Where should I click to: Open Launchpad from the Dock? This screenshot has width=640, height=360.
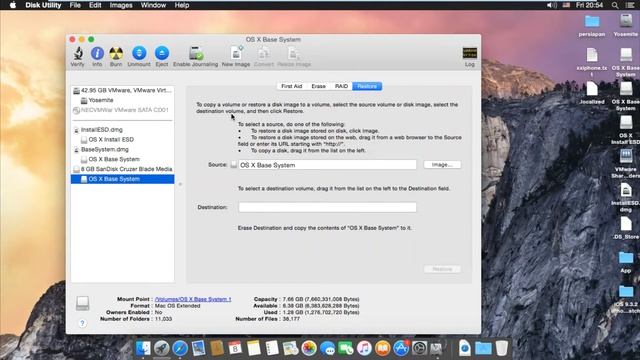pos(162,348)
